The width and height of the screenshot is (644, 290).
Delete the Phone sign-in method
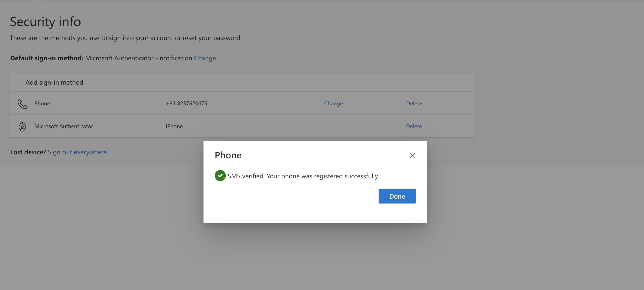(x=414, y=103)
